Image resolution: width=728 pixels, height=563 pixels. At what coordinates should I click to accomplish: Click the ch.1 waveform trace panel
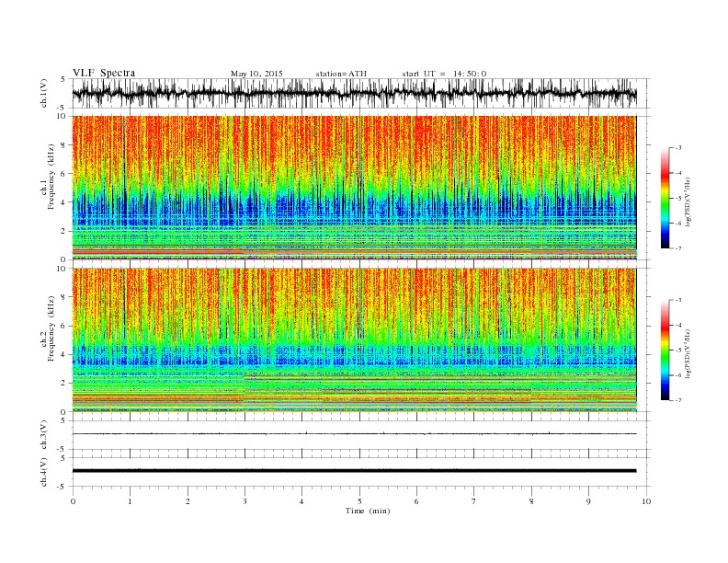pos(361,93)
